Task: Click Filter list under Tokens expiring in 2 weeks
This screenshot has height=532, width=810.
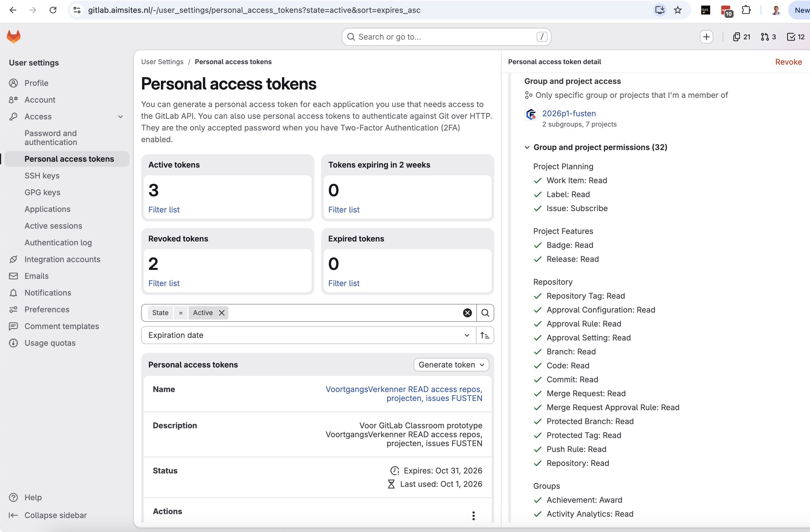Action: (x=344, y=209)
